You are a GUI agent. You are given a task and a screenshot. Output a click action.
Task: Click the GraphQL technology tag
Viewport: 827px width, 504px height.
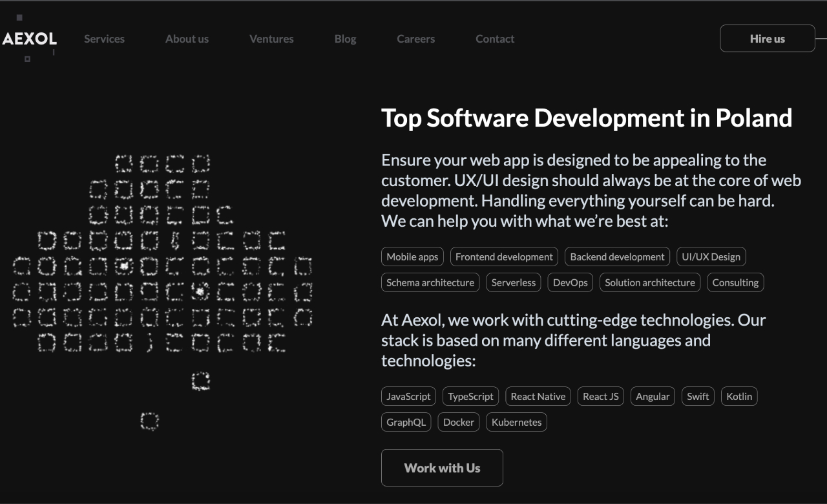[406, 422]
